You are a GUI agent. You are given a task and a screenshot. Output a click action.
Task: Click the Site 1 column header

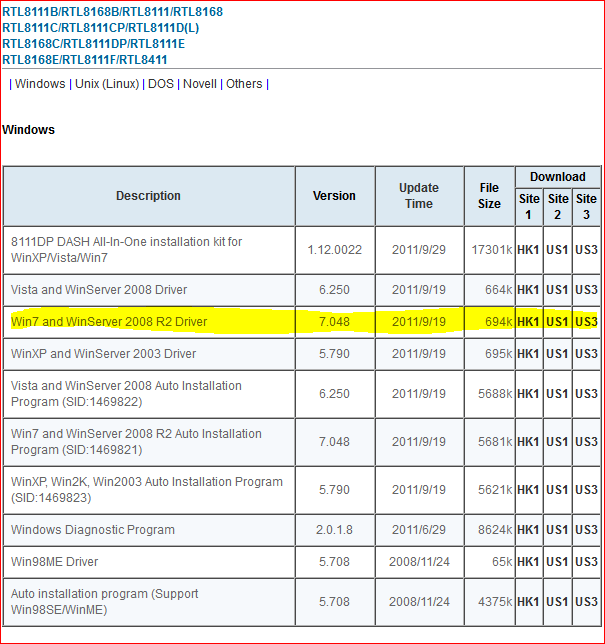[x=529, y=207]
